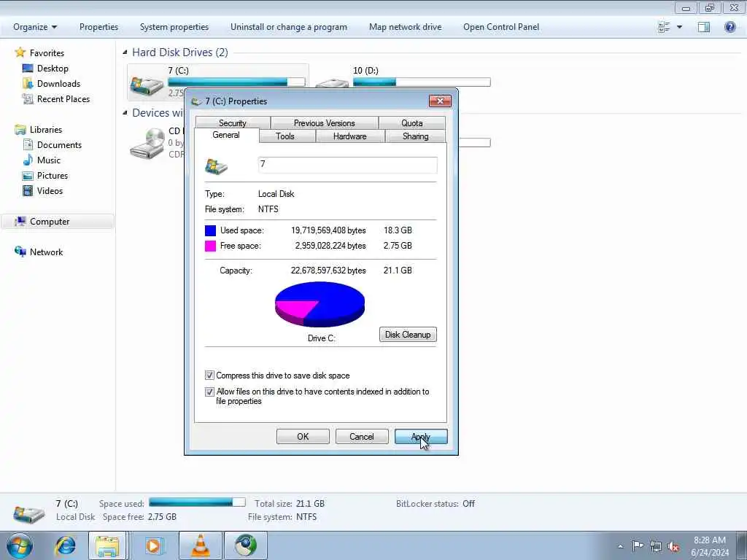The height and width of the screenshot is (560, 747).
Task: Click Cancel in the Properties dialog
Action: click(x=362, y=437)
